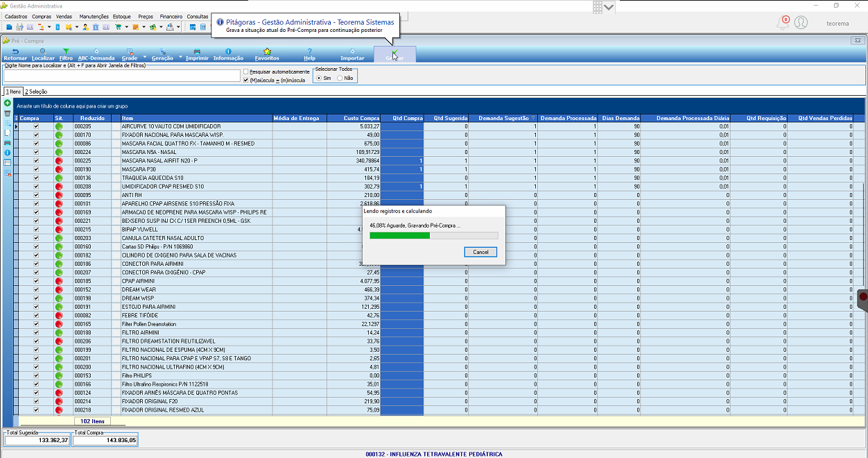Open the user profile avatar icon
The image size is (868, 458).
tap(801, 22)
